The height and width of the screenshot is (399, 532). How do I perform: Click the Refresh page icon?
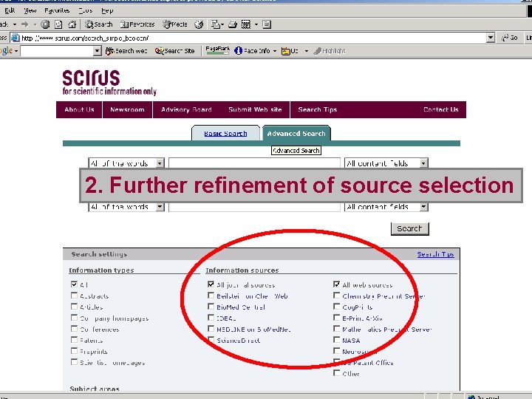[58, 24]
